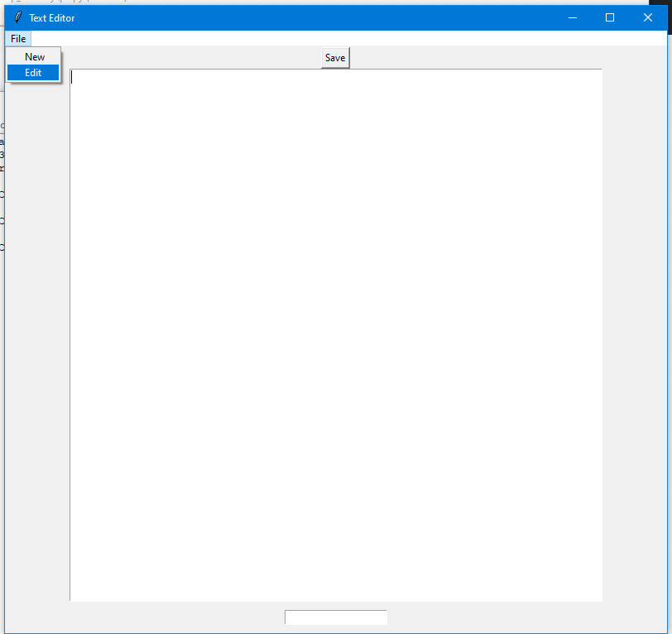Click the Save button
Viewport: 672px width, 634px height.
(335, 58)
